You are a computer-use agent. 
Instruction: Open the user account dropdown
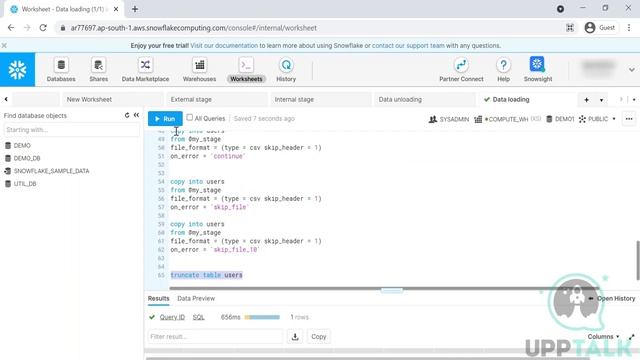[631, 70]
